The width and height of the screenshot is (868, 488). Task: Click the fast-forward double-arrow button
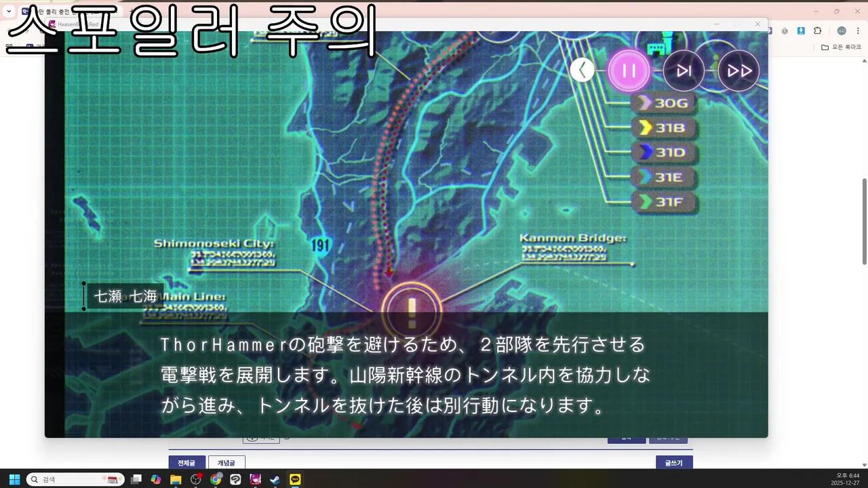[738, 70]
